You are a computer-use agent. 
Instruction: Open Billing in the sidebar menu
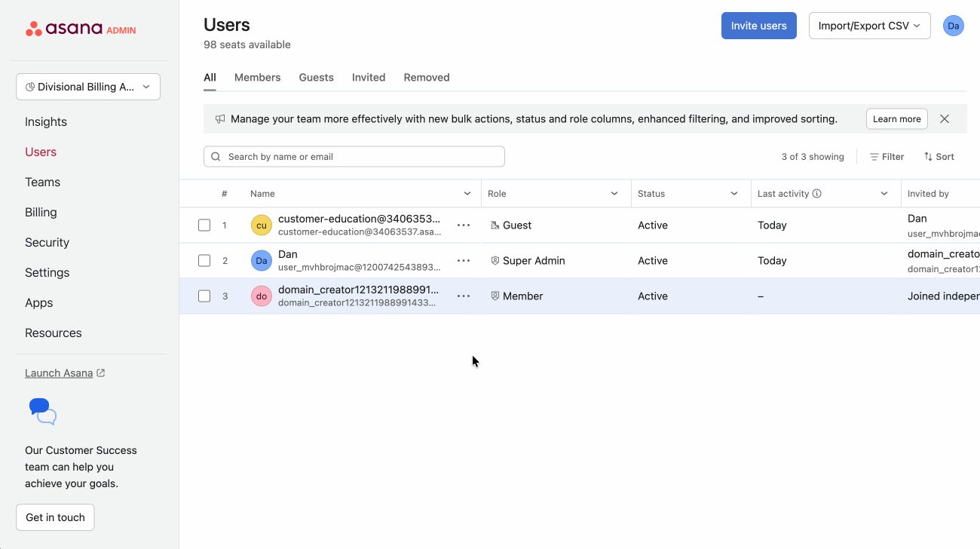[x=41, y=213]
